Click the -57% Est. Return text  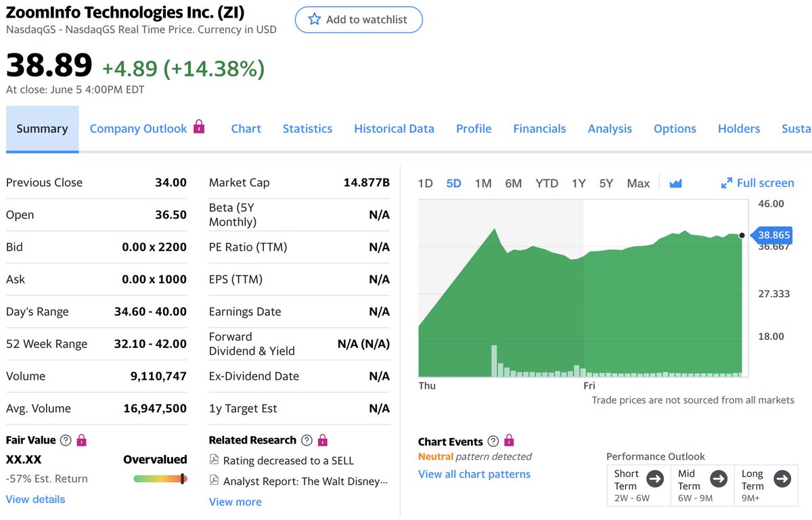point(47,479)
